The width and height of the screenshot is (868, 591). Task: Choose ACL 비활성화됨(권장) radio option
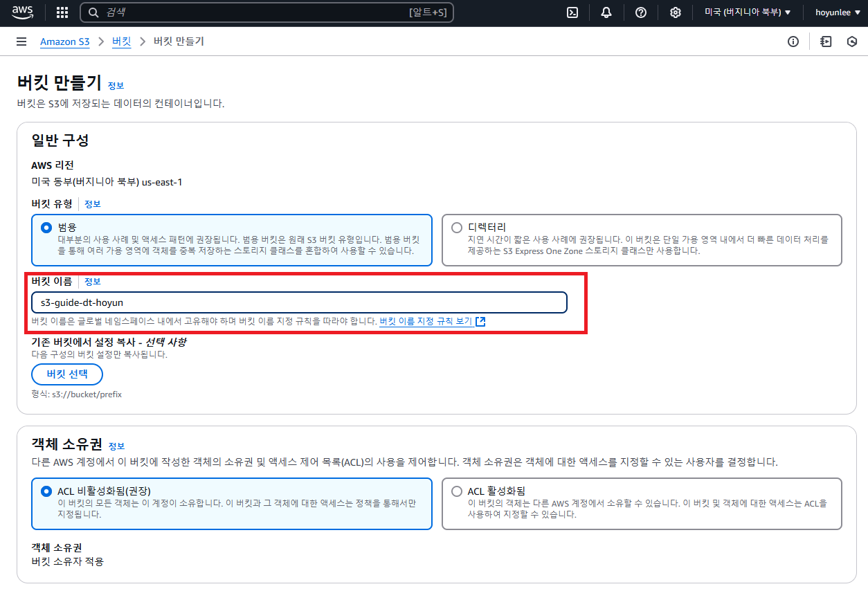(x=46, y=491)
